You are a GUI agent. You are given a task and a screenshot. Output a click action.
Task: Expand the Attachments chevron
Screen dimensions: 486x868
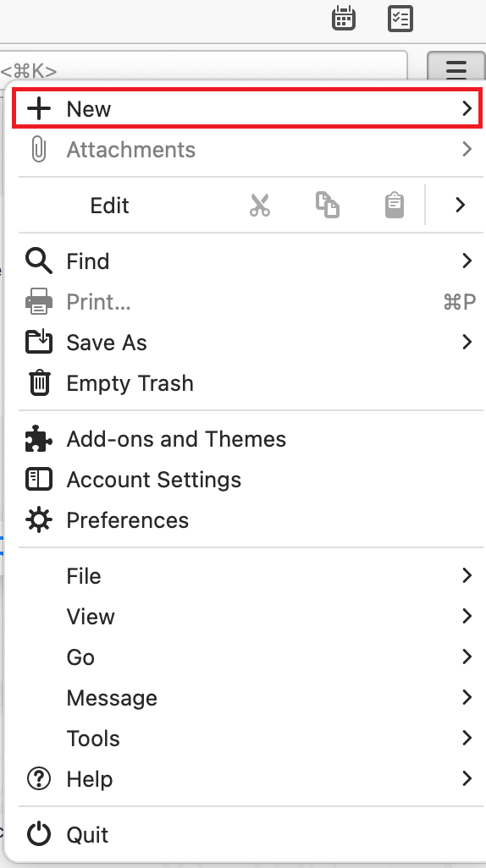coord(467,150)
